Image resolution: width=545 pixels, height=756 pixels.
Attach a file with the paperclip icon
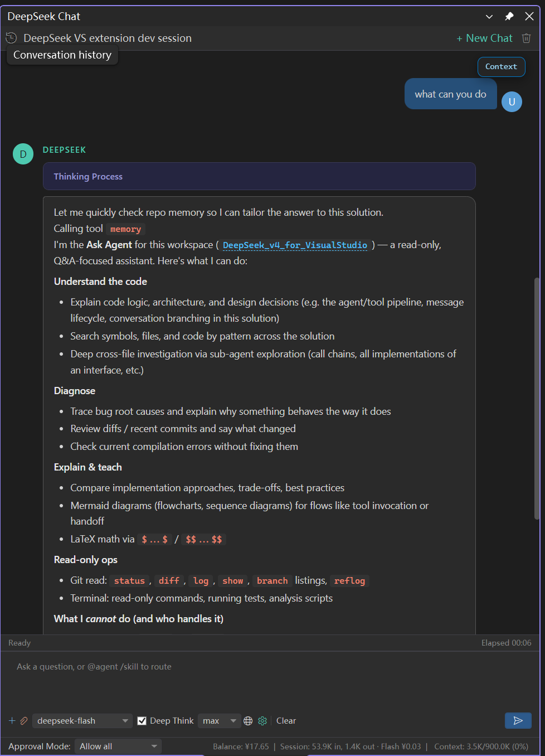(x=24, y=720)
